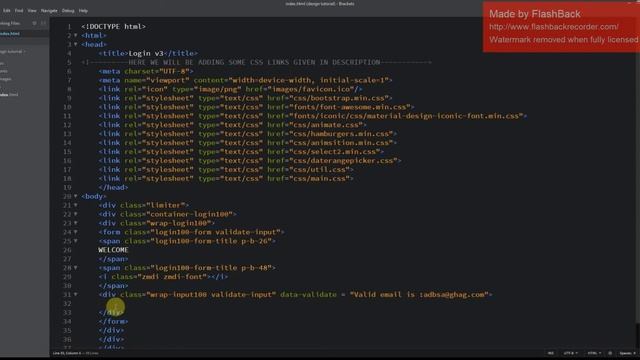Open the Help menu
640x360 pixels.
pos(83,11)
